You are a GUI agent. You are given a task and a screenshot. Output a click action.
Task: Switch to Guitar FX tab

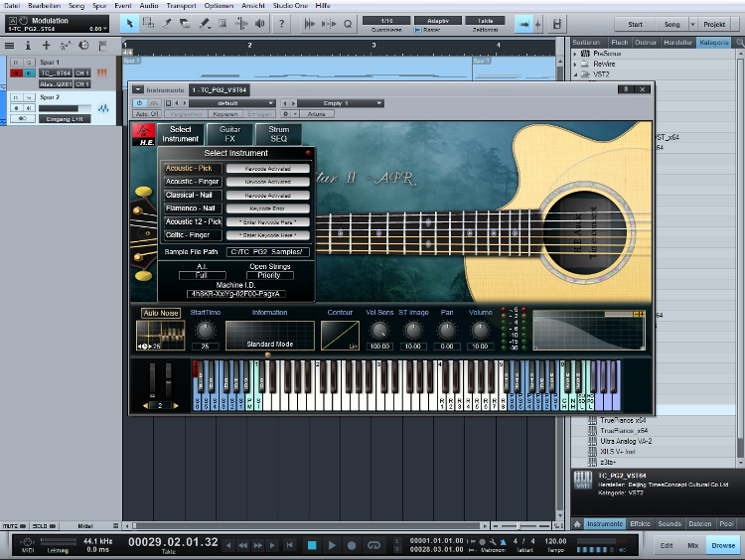(230, 134)
